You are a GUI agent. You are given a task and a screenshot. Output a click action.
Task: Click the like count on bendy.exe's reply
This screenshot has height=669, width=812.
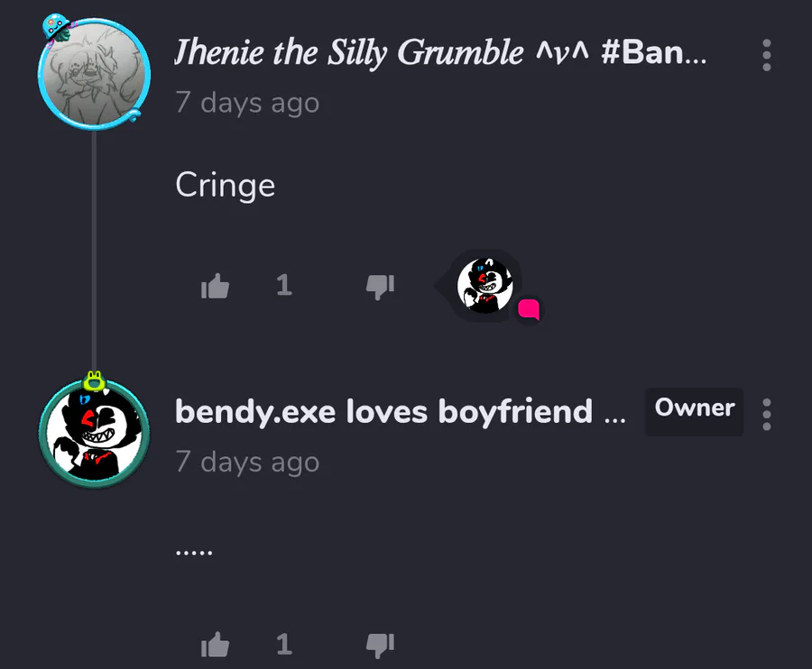coord(284,644)
